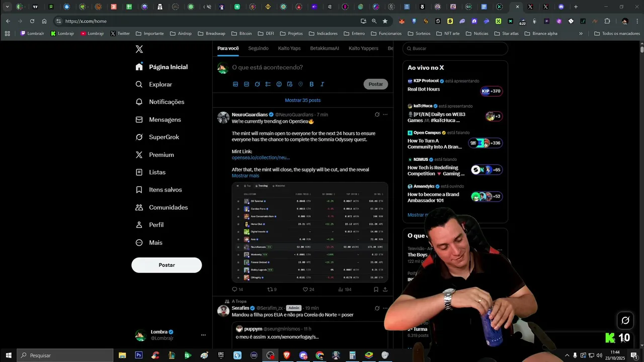Switch to the BetakkumaAI tab
644x362 pixels.
click(325, 48)
